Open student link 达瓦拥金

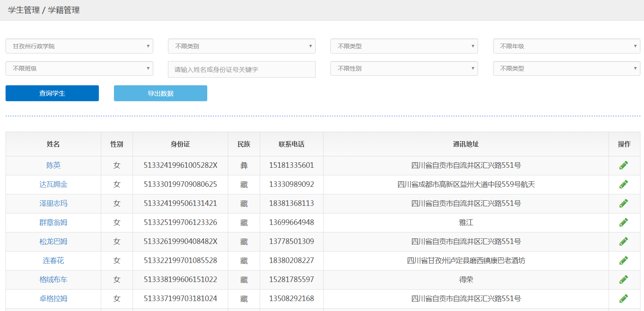(54, 184)
